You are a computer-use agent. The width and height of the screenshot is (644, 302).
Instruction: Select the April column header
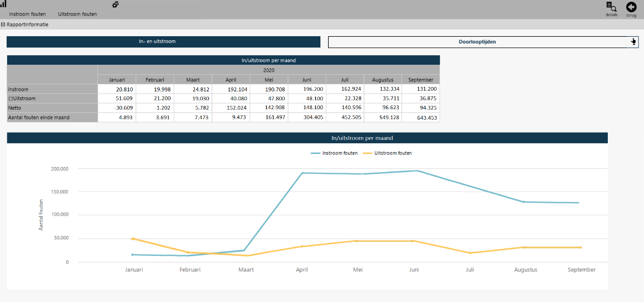[x=231, y=80]
